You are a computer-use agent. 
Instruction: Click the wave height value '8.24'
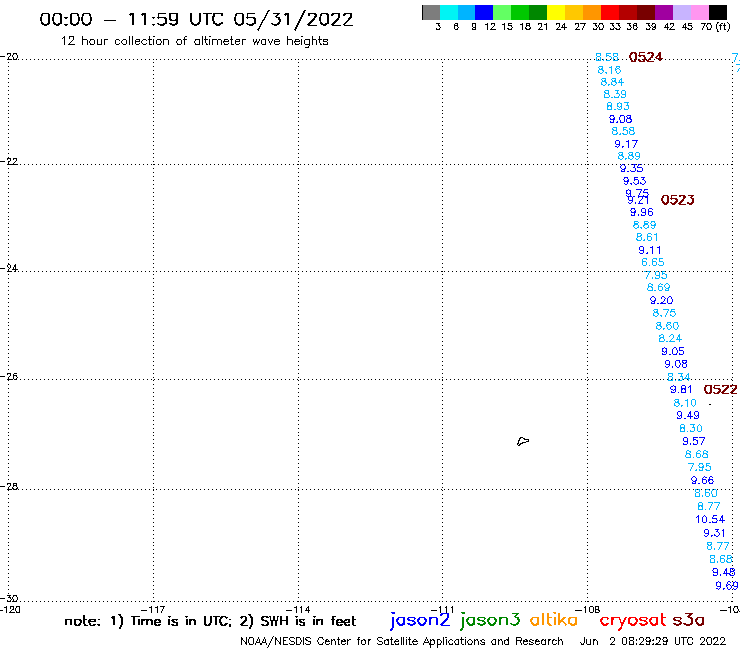670,338
